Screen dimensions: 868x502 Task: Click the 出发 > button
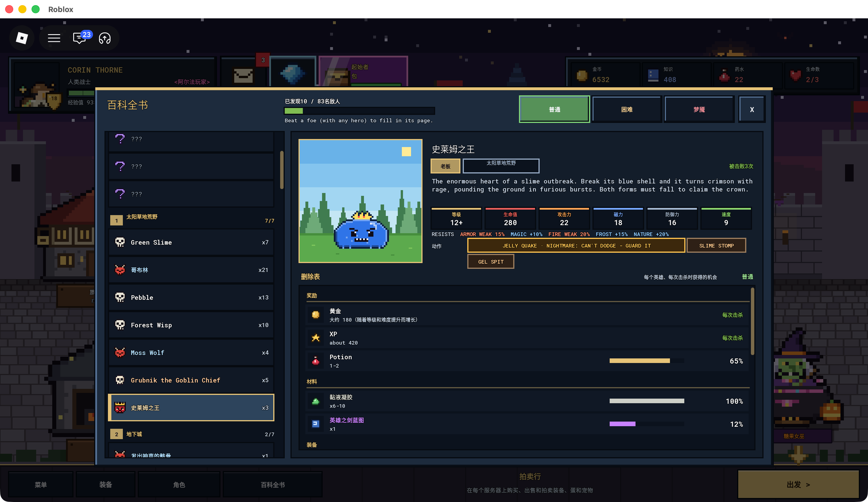[798, 484]
